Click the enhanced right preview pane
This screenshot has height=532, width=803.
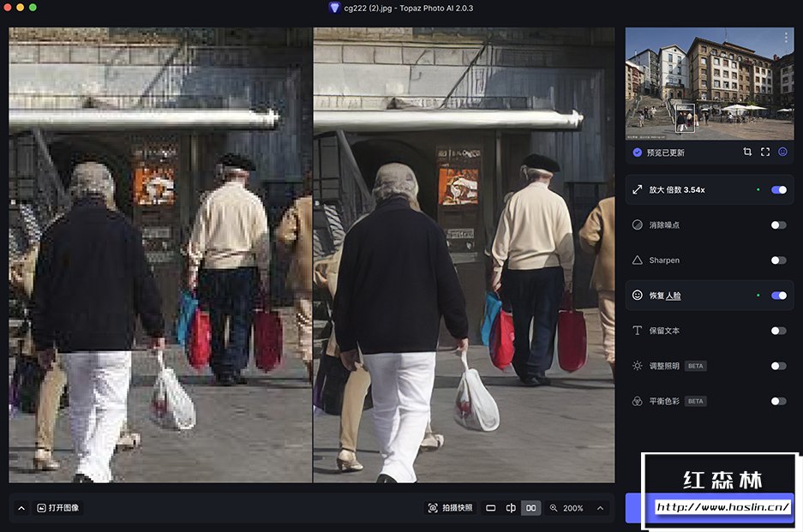(x=464, y=255)
